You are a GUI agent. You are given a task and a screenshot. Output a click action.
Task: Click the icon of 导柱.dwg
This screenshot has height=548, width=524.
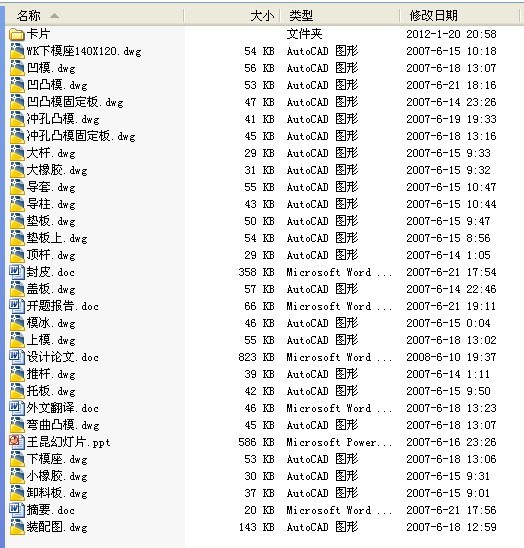click(17, 204)
